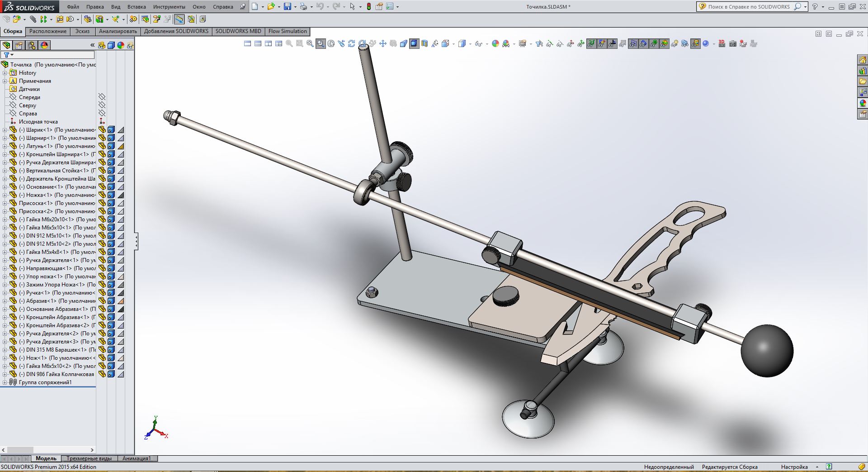The height and width of the screenshot is (472, 868).
Task: Click the appearance swatch triangle for Основание Абразива<1>
Action: [121, 309]
